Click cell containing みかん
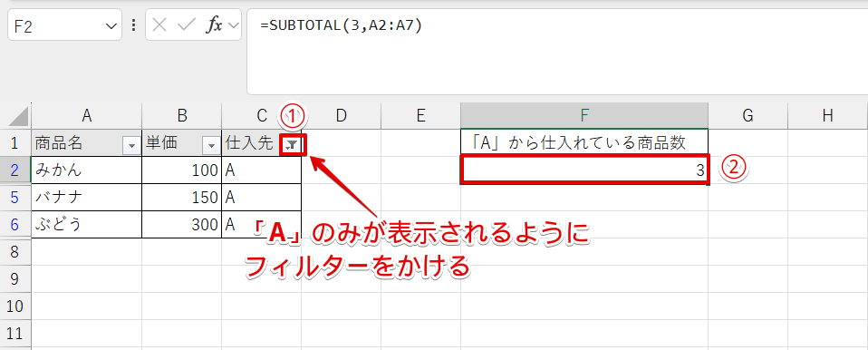The image size is (868, 350). coord(86,170)
